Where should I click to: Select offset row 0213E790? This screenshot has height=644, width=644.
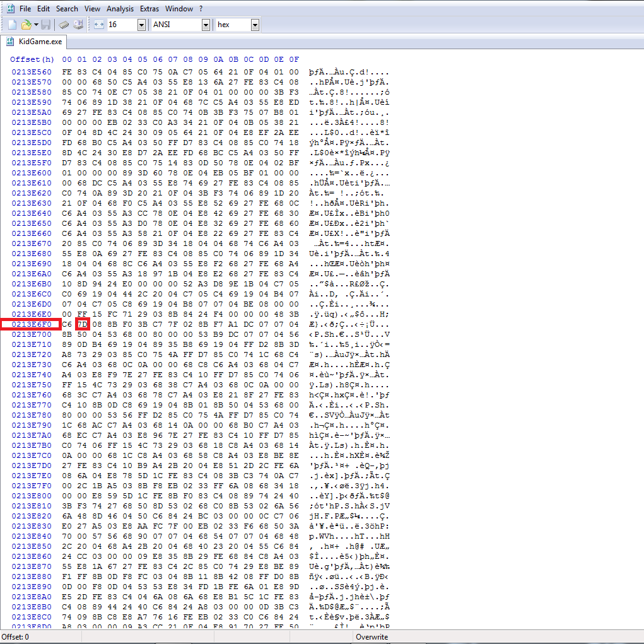[x=32, y=426]
